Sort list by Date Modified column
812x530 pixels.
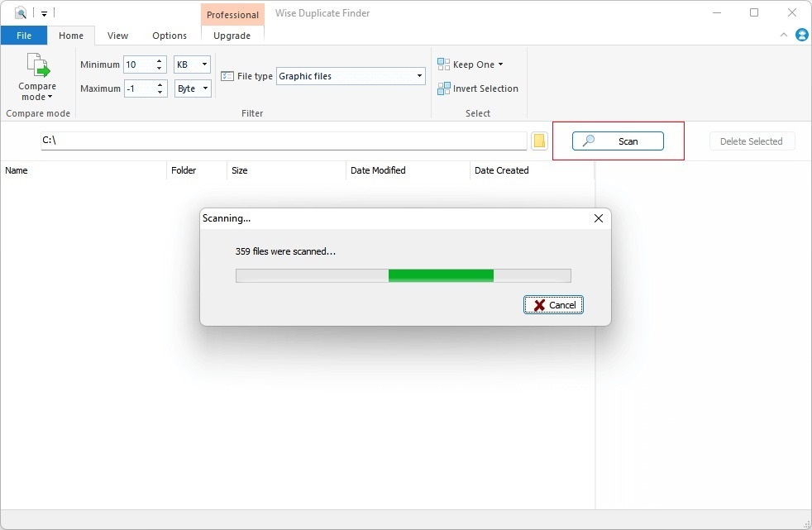(x=378, y=170)
